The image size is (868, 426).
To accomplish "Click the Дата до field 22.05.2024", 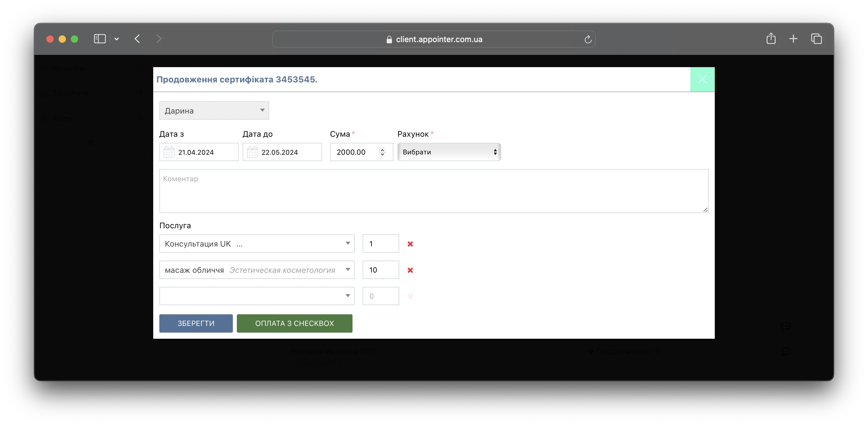I will tap(282, 152).
